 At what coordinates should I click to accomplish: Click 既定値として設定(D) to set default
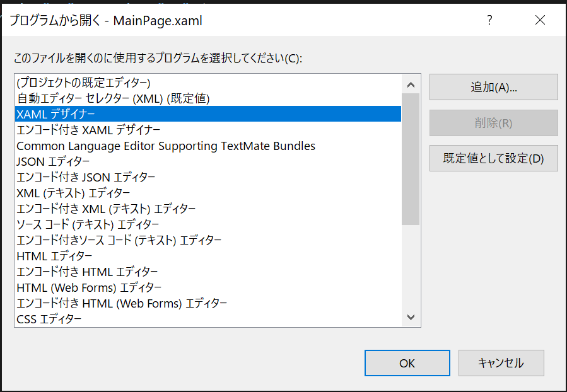[x=493, y=158]
